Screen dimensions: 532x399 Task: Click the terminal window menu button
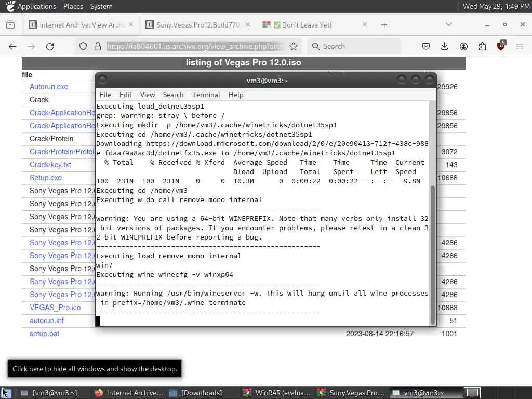[x=102, y=79]
